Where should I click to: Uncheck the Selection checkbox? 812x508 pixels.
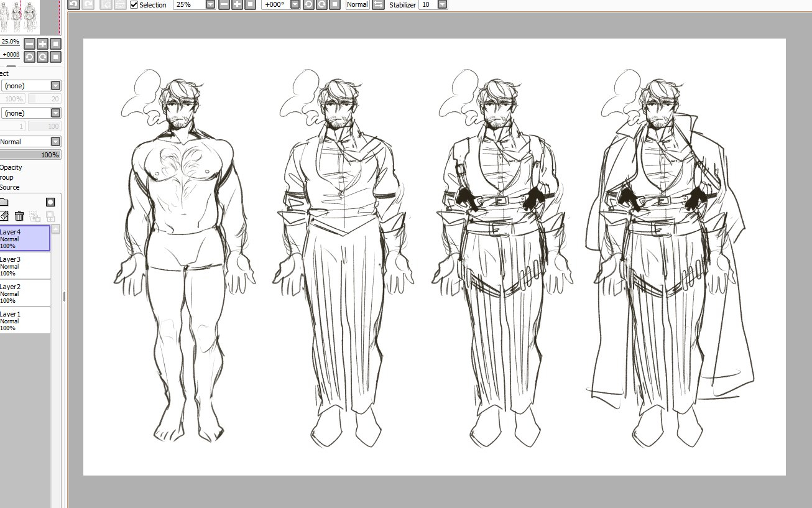(x=134, y=4)
